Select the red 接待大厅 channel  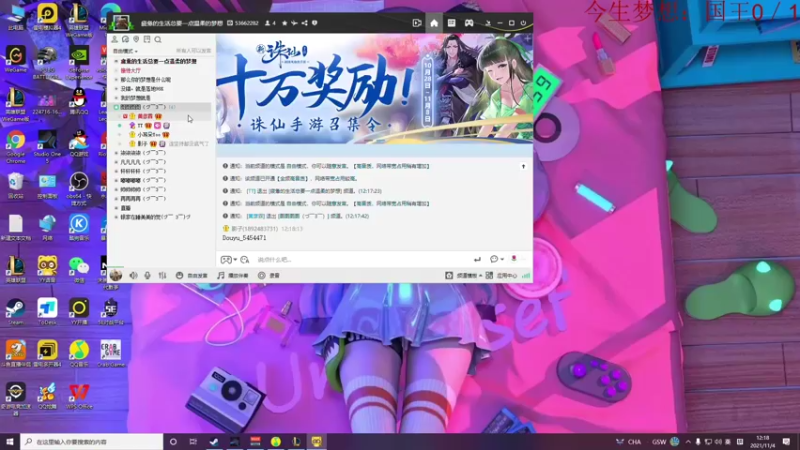(x=131, y=70)
